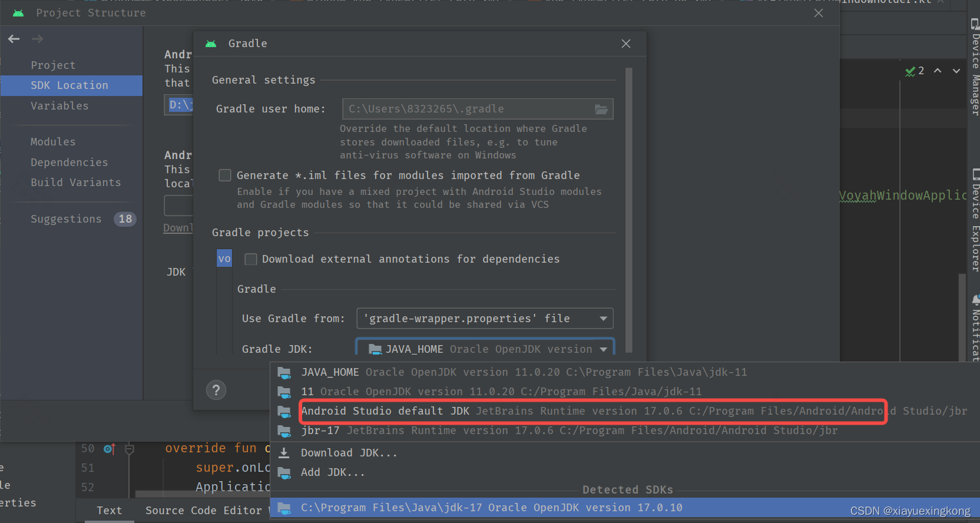Open Variables section in sidebar
980x523 pixels.
coord(59,106)
